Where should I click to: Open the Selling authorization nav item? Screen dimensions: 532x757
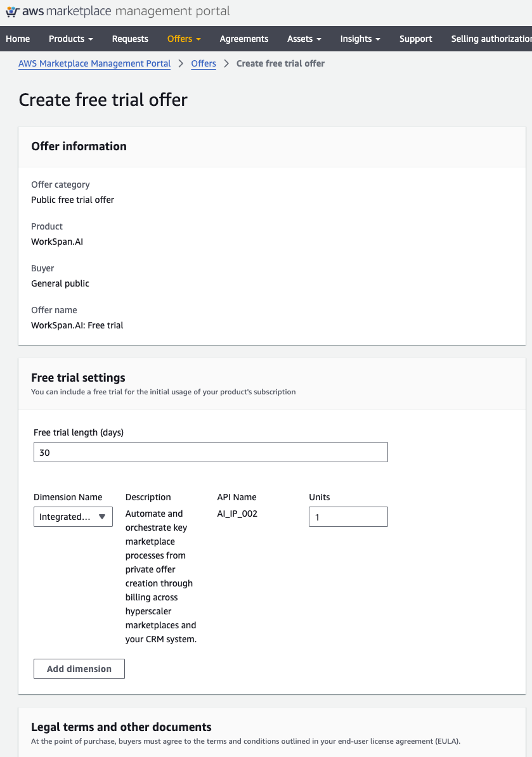click(x=491, y=39)
